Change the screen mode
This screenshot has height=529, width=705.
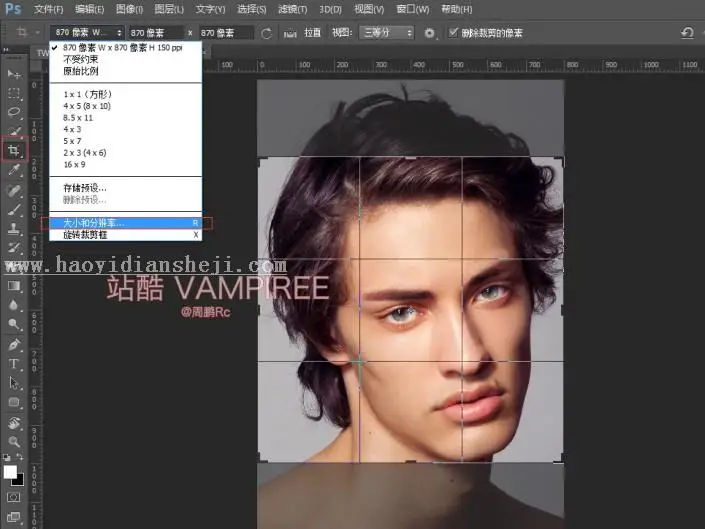(13, 517)
